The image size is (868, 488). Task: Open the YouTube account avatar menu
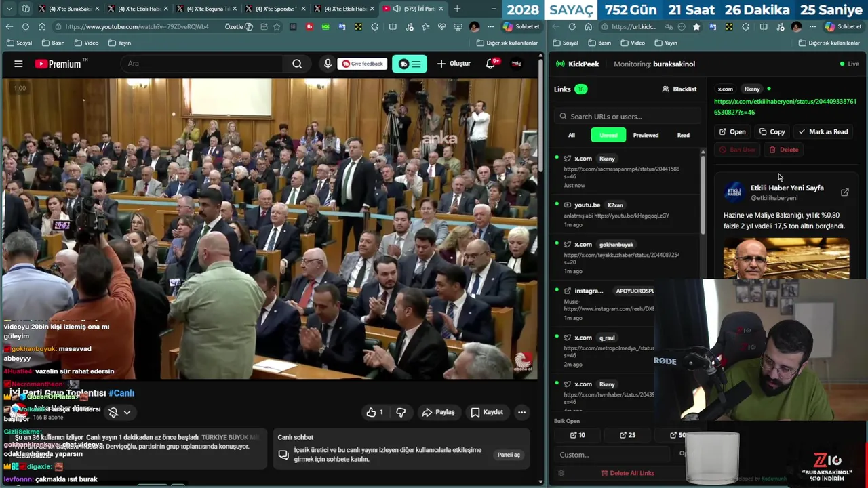[517, 64]
